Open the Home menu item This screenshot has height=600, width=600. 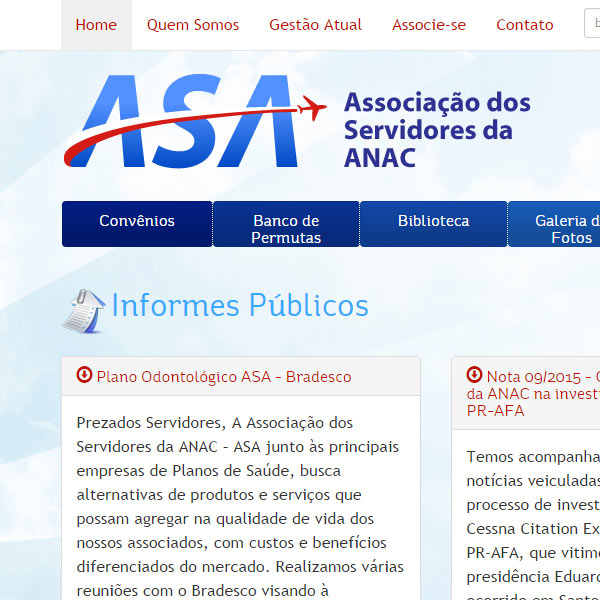[x=96, y=25]
